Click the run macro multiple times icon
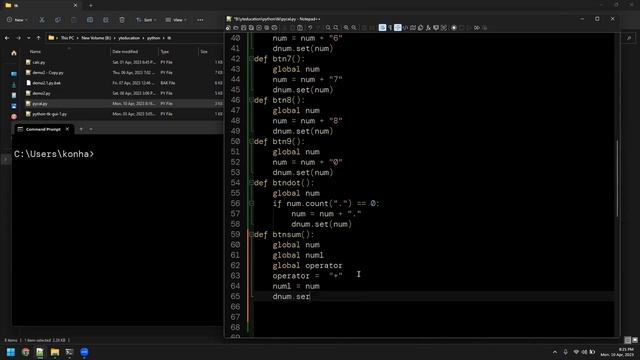This screenshot has height=360, width=640. pos(477,28)
